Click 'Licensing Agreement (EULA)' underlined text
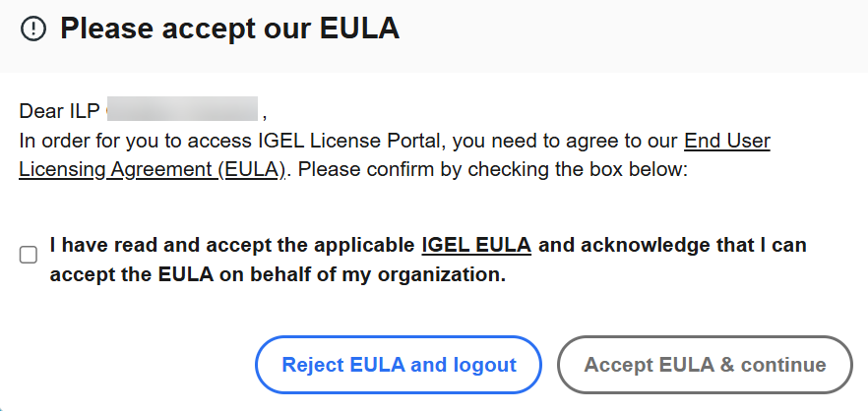The height and width of the screenshot is (411, 868). [152, 169]
